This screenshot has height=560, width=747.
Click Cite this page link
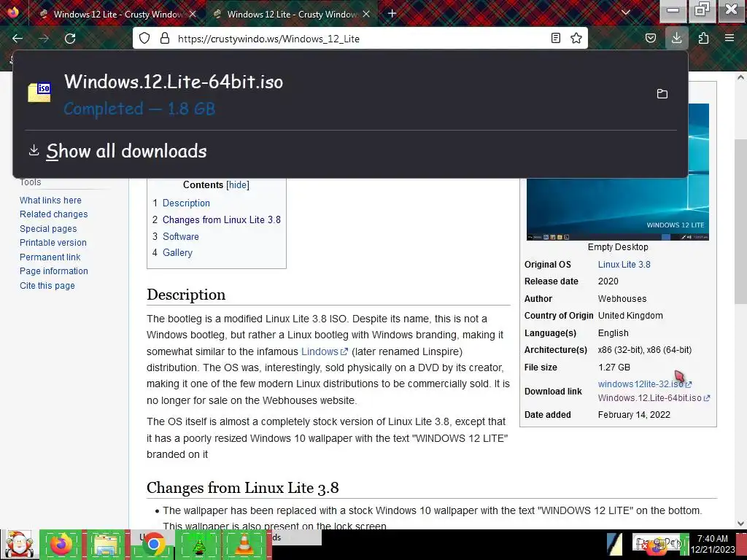(47, 286)
